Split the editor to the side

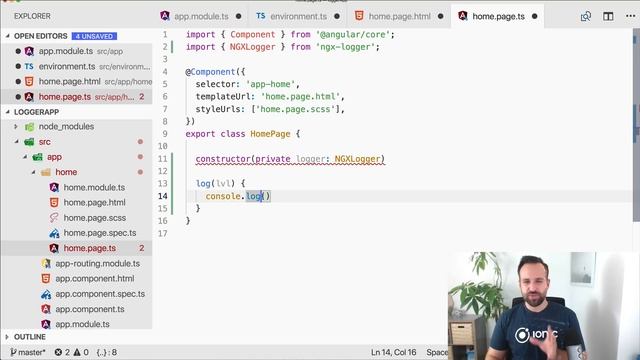608,16
